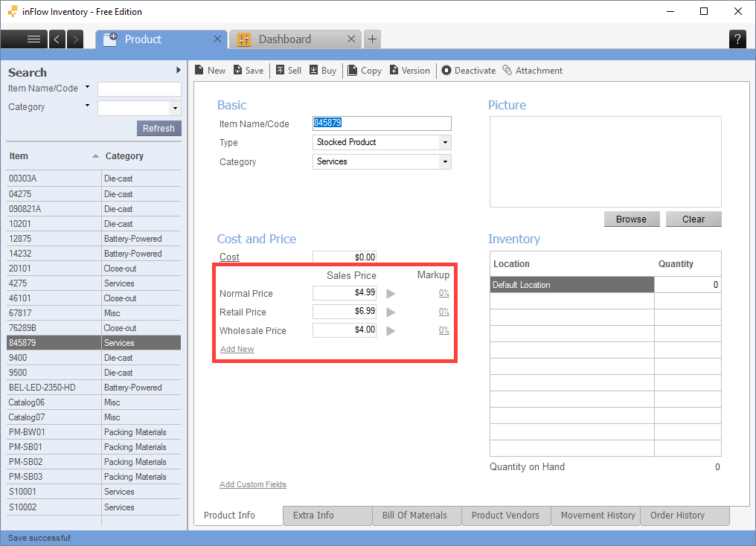This screenshot has width=756, height=546.
Task: Click the Cost link label
Action: (x=229, y=257)
